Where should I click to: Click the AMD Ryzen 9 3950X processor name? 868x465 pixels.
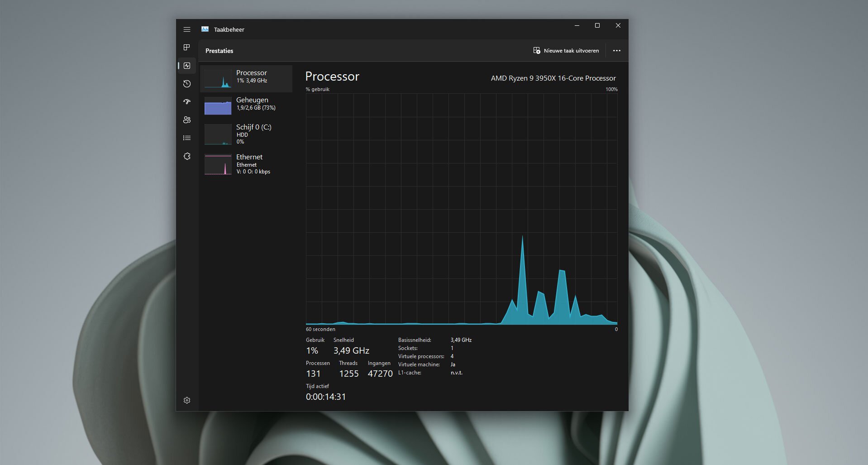(553, 78)
